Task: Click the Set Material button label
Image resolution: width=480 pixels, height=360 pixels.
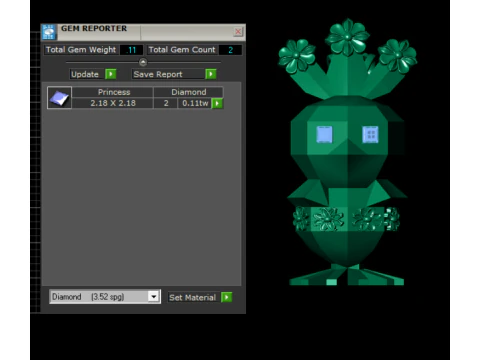Action: pyautogui.click(x=194, y=297)
